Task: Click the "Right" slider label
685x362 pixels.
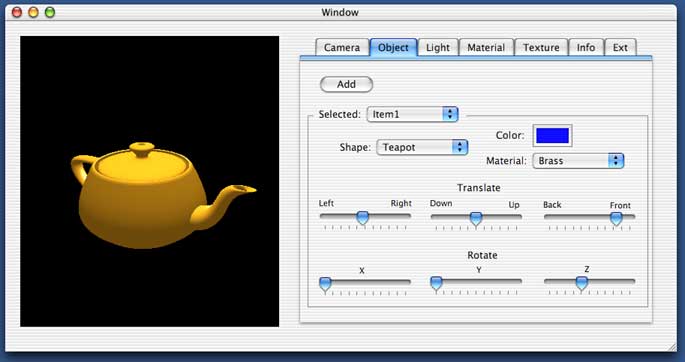Action: coord(401,203)
